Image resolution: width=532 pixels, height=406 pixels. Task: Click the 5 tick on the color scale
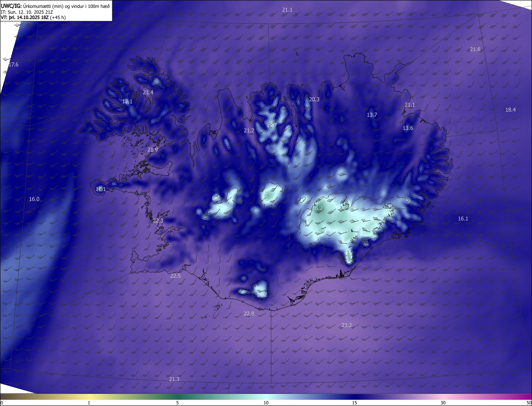[x=177, y=403]
